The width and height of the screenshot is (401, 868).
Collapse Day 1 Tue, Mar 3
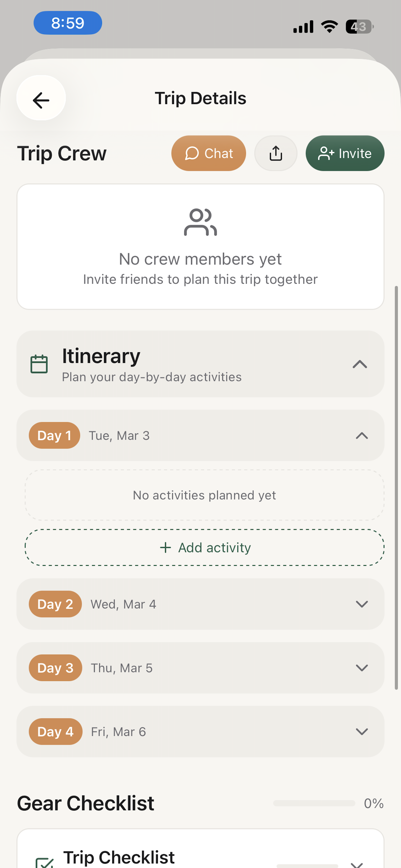[362, 435]
